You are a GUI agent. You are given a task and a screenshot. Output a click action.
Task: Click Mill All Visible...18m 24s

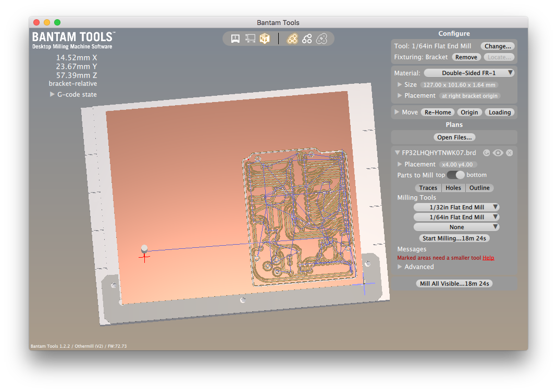coord(454,284)
